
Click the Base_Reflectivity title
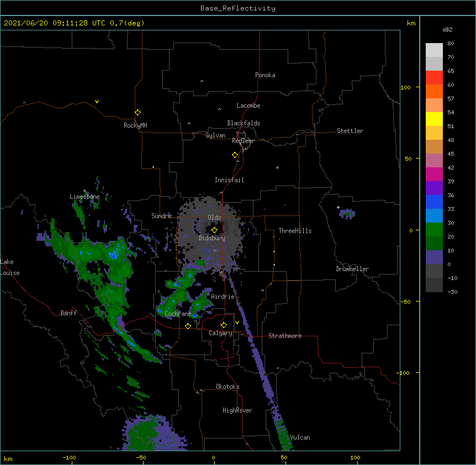(x=238, y=8)
